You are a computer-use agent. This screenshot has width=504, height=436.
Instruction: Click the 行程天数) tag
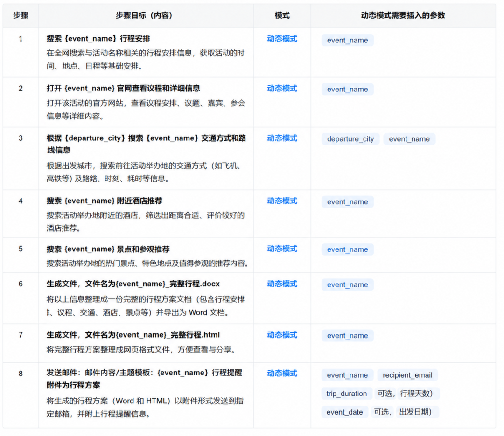(418, 394)
